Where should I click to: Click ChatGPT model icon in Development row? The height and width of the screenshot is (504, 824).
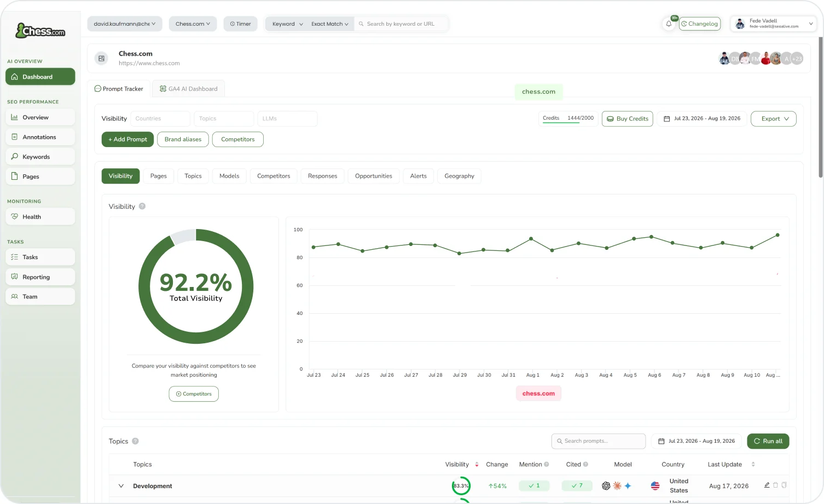[x=606, y=486]
